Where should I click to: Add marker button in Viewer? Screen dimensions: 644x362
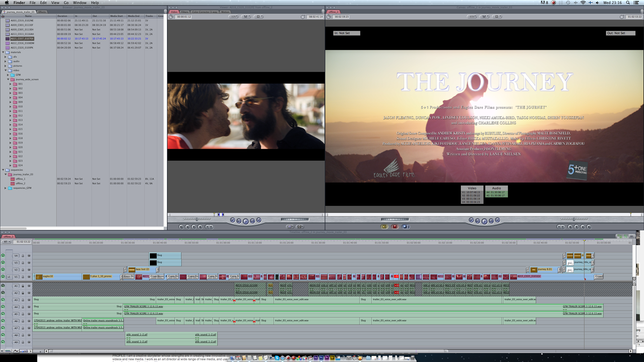[x=200, y=227]
